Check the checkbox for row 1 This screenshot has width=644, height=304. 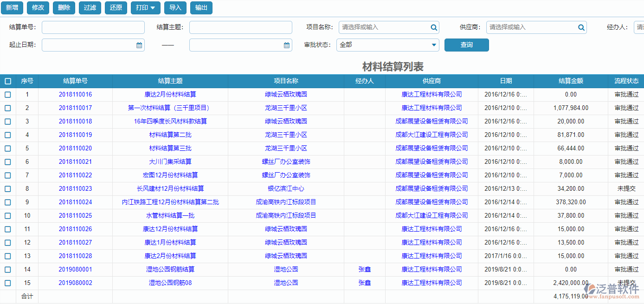click(7, 94)
